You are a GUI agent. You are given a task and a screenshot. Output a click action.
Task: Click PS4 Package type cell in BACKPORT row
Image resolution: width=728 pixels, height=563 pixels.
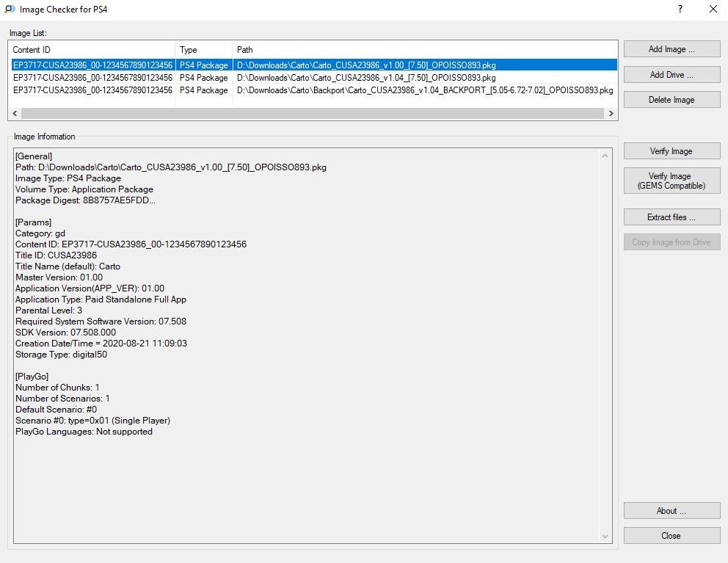tap(204, 90)
